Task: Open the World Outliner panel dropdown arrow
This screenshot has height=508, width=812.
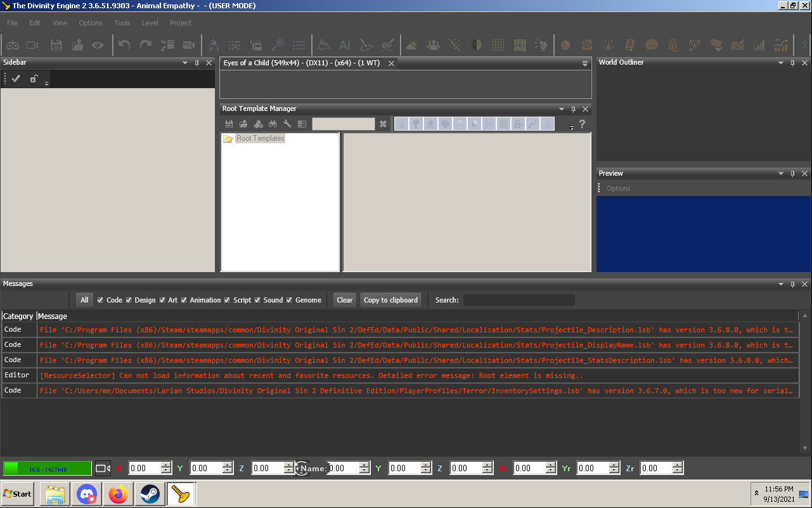Action: [x=781, y=63]
